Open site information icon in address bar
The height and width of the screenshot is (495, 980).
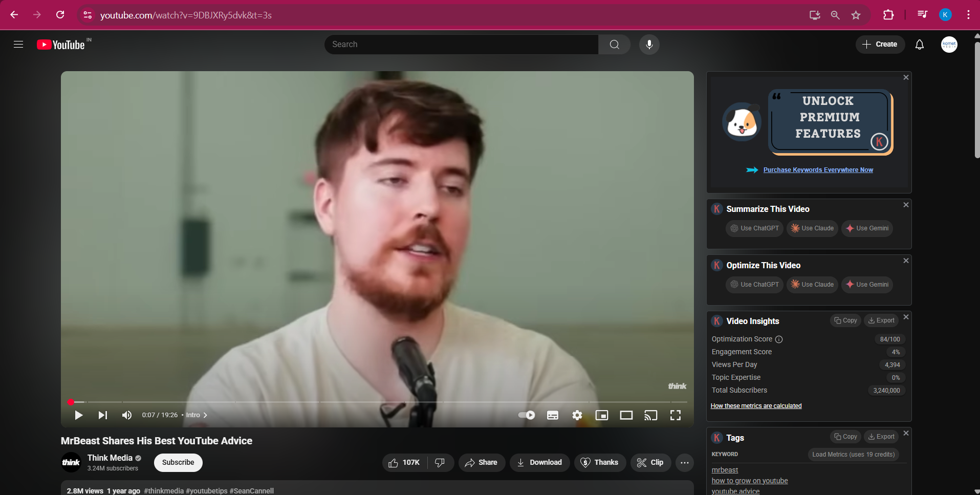click(x=88, y=15)
